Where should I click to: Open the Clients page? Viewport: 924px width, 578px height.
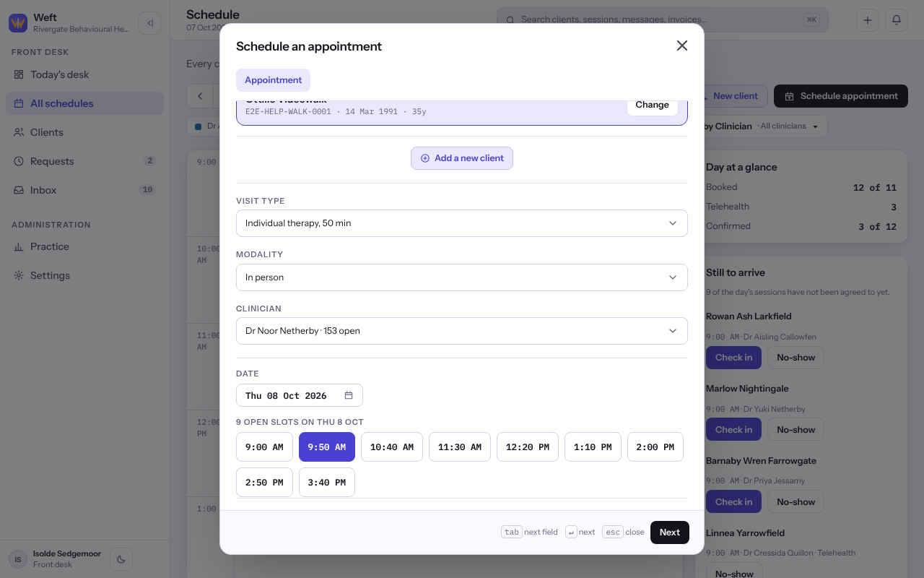[85, 132]
